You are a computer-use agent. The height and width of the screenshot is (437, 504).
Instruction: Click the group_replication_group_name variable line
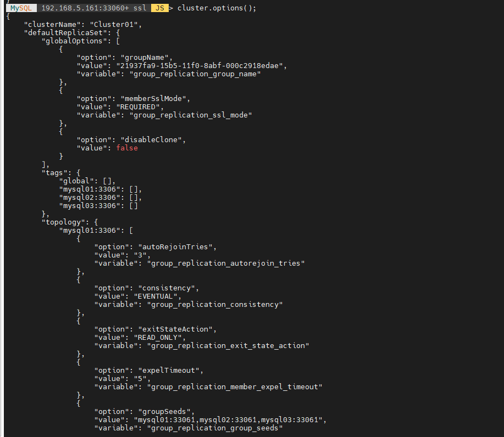(168, 74)
